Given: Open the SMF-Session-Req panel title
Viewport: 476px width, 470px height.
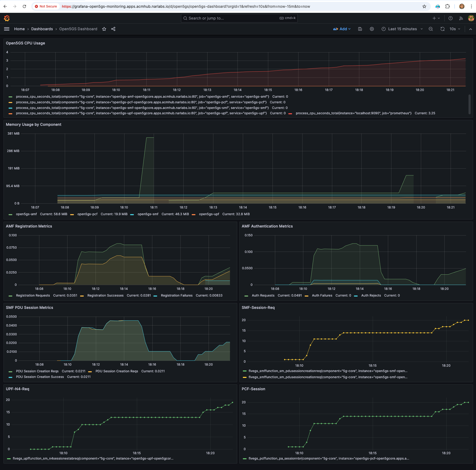Looking at the screenshot, I should coord(258,308).
